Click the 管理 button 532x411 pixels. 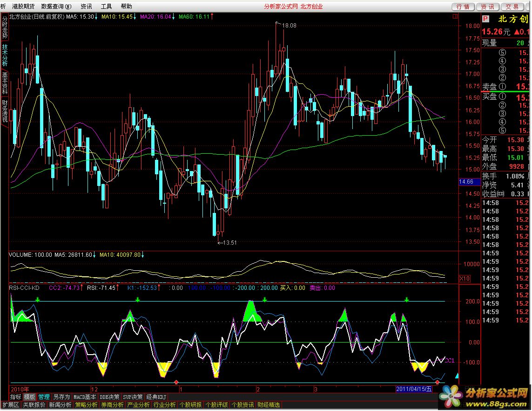[x=44, y=397]
